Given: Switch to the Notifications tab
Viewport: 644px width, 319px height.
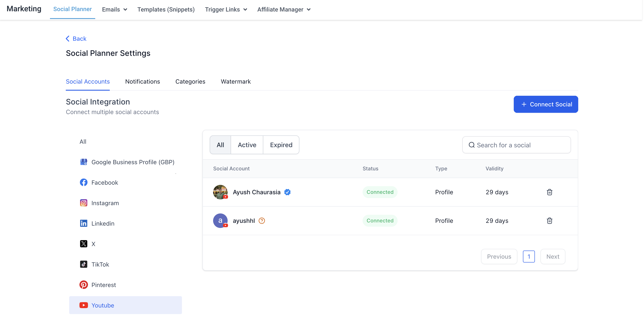Looking at the screenshot, I should (x=142, y=82).
